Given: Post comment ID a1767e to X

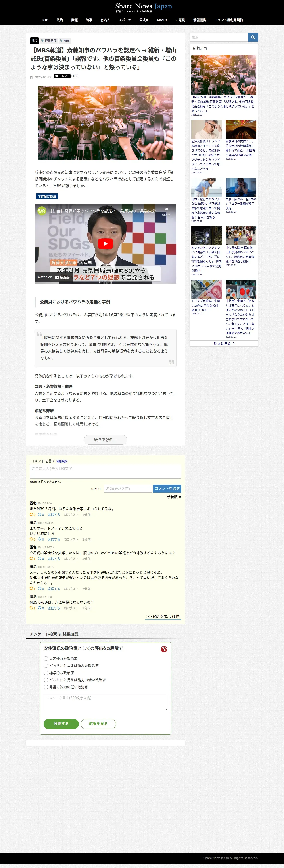Looking at the screenshot, I should [x=71, y=558].
